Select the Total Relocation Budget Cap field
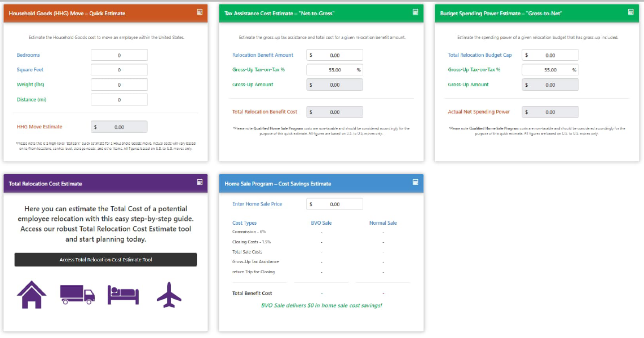 [550, 55]
